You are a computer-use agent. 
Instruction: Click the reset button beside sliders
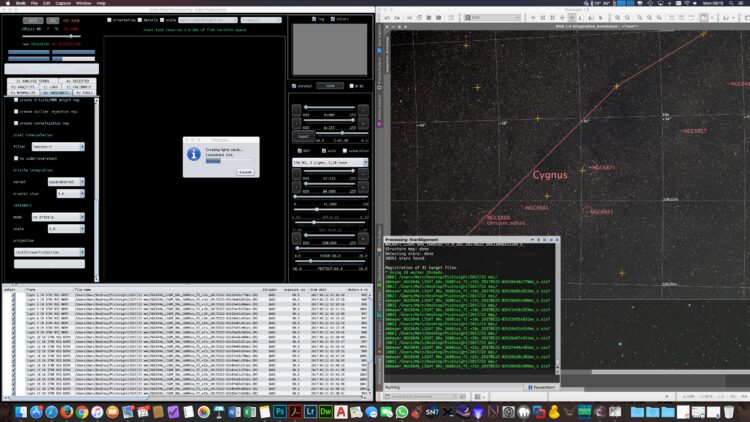[x=303, y=136]
